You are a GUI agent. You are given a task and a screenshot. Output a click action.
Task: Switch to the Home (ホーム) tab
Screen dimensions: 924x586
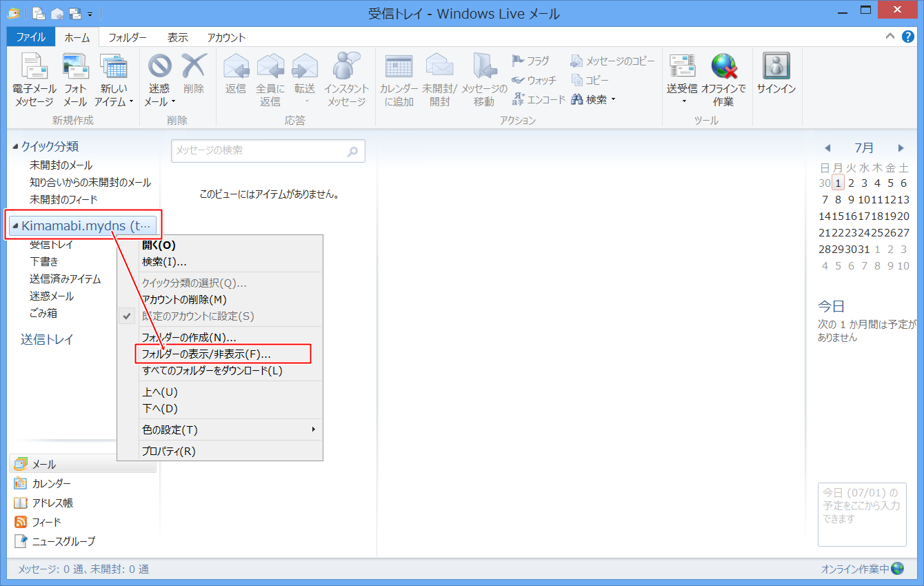[77, 37]
